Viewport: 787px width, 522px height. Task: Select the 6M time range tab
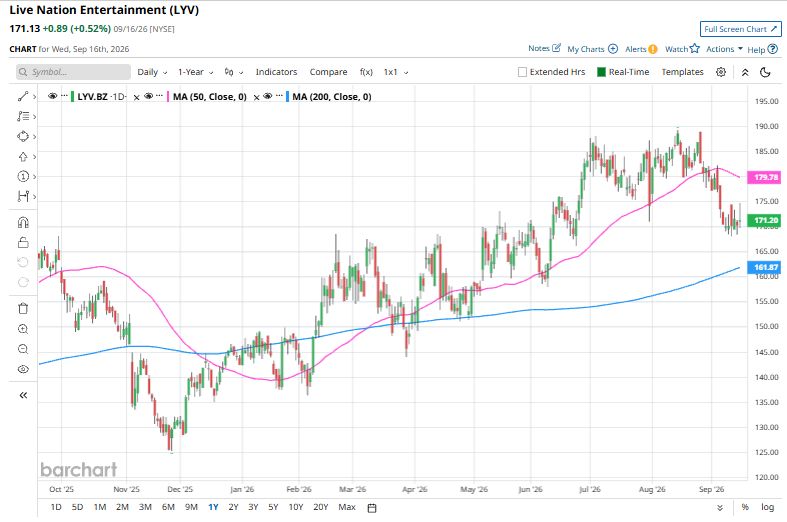coord(168,507)
